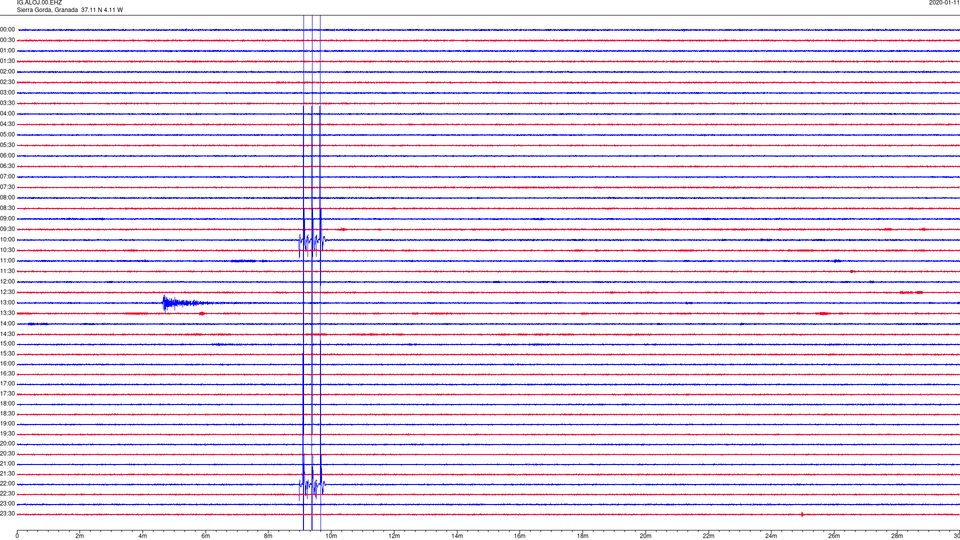Pick the 05:00 row label
960x540 pixels.
point(7,135)
